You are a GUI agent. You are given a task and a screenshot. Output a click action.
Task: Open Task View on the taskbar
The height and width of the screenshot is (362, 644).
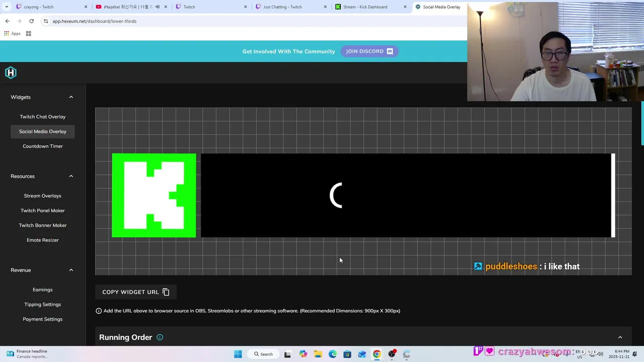tap(287, 354)
